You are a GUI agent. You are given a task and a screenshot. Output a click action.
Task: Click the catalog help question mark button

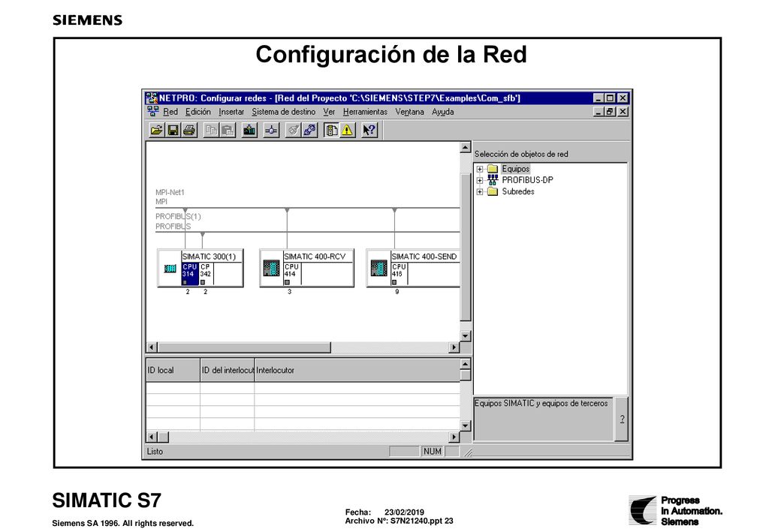(x=622, y=419)
